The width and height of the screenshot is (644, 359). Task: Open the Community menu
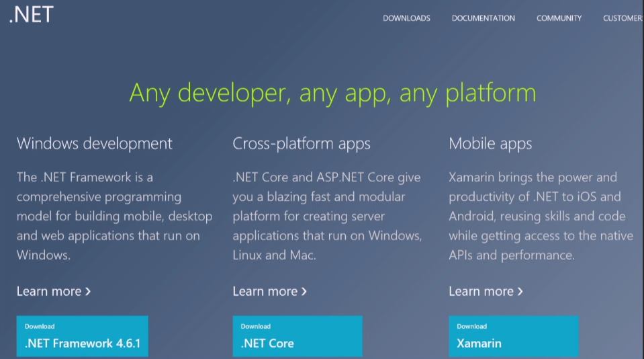559,18
